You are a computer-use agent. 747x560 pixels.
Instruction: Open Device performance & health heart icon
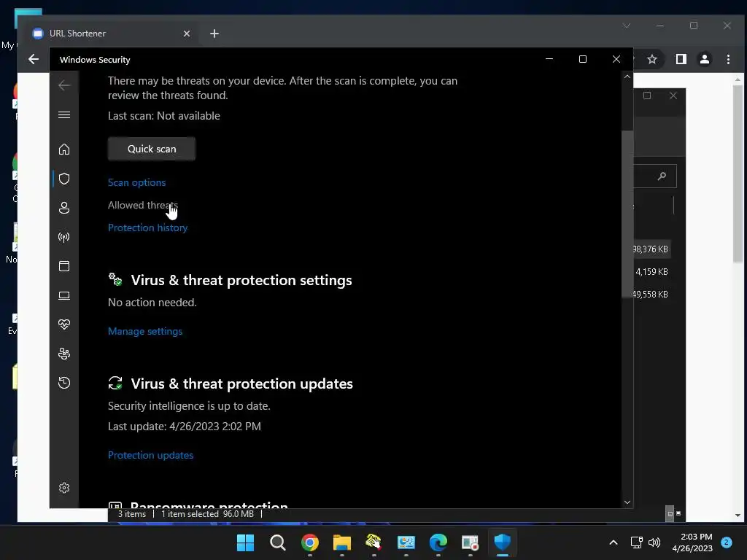(x=64, y=324)
